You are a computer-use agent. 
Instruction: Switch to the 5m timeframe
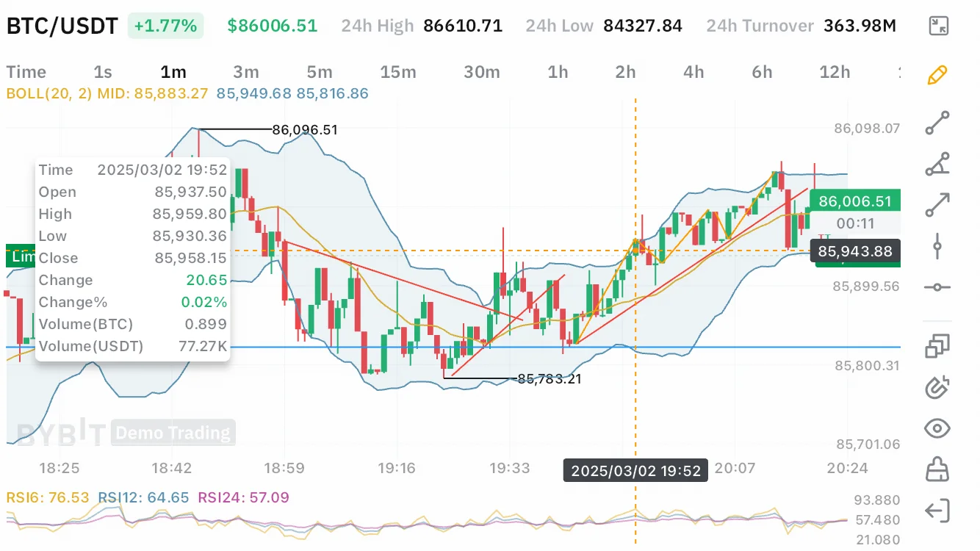(x=320, y=72)
